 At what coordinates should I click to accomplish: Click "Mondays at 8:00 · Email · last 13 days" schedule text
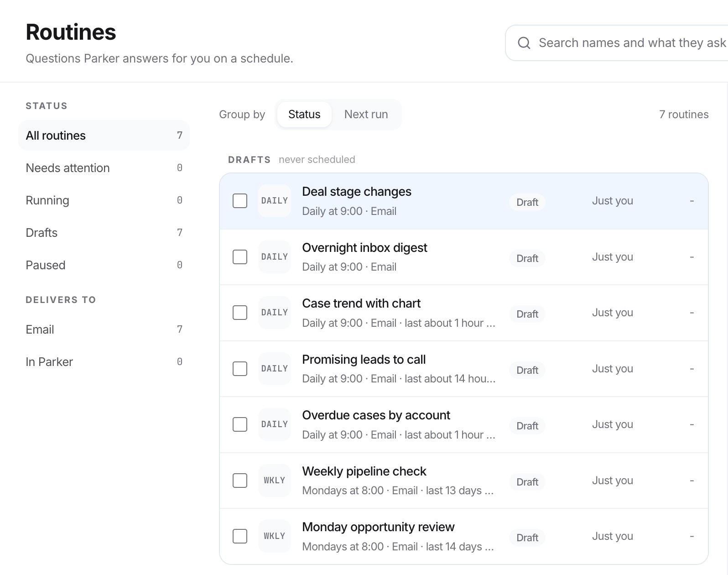pos(398,491)
